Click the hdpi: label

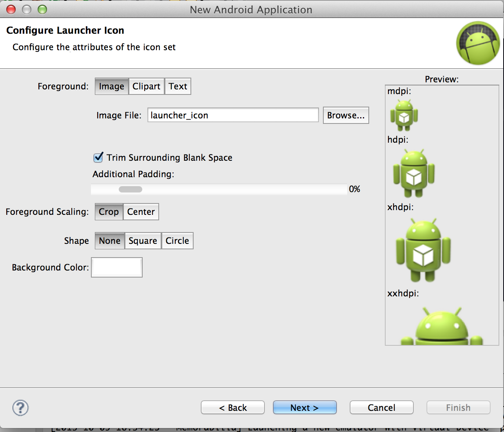[398, 140]
